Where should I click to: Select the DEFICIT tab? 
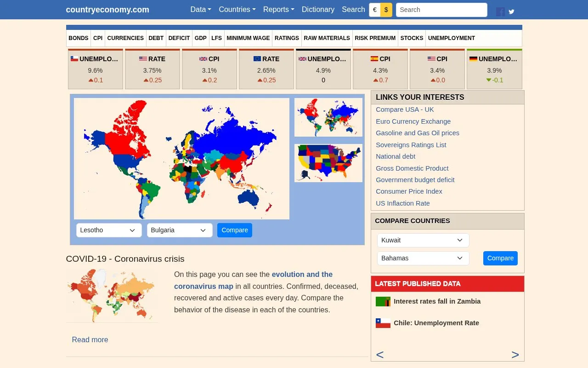point(179,38)
